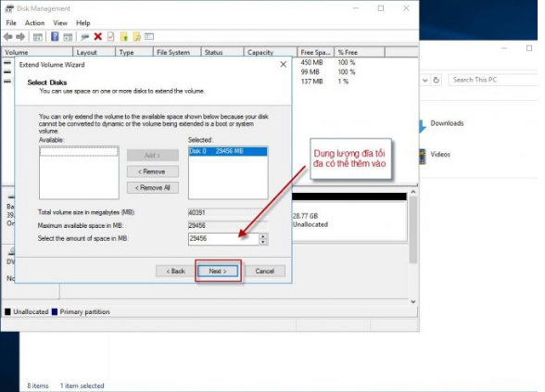Click the Cancel button in wizard
The height and width of the screenshot is (392, 545).
point(265,271)
